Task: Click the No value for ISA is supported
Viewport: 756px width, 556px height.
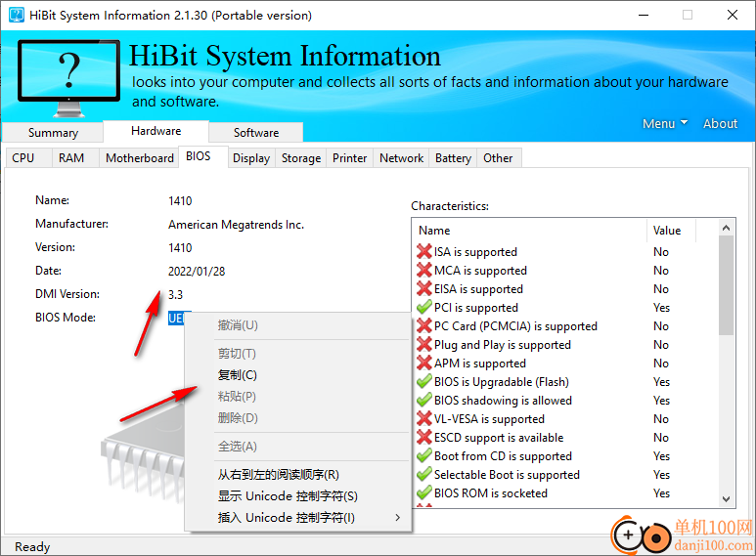Action: 661,252
